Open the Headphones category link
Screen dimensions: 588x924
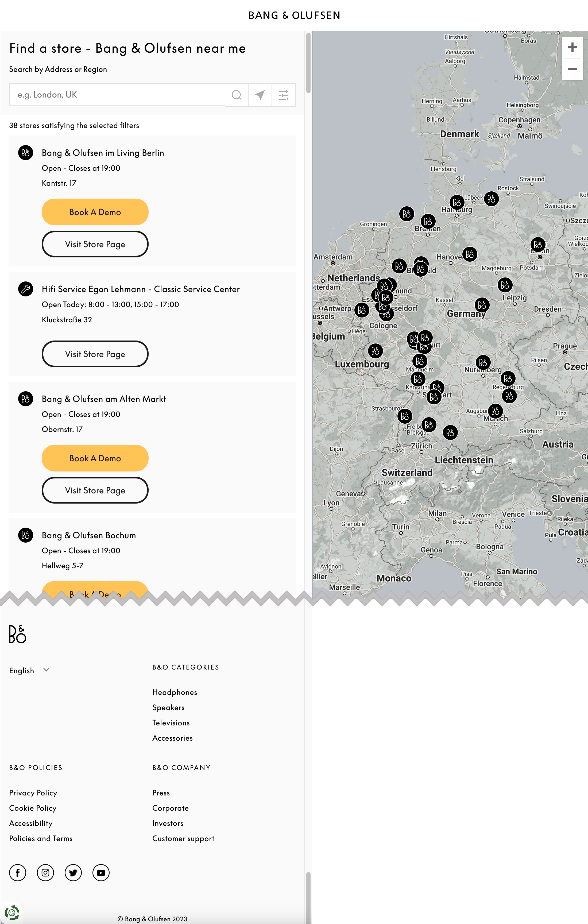click(174, 692)
